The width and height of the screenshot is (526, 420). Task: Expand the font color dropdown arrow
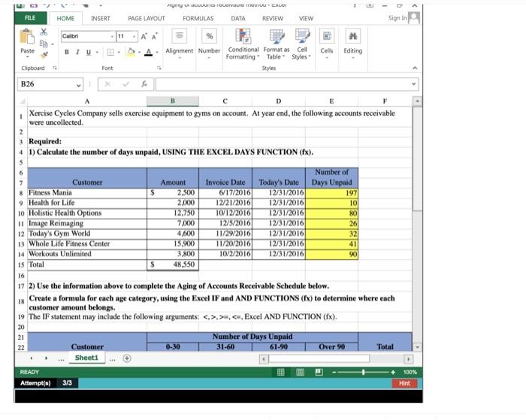(x=156, y=53)
